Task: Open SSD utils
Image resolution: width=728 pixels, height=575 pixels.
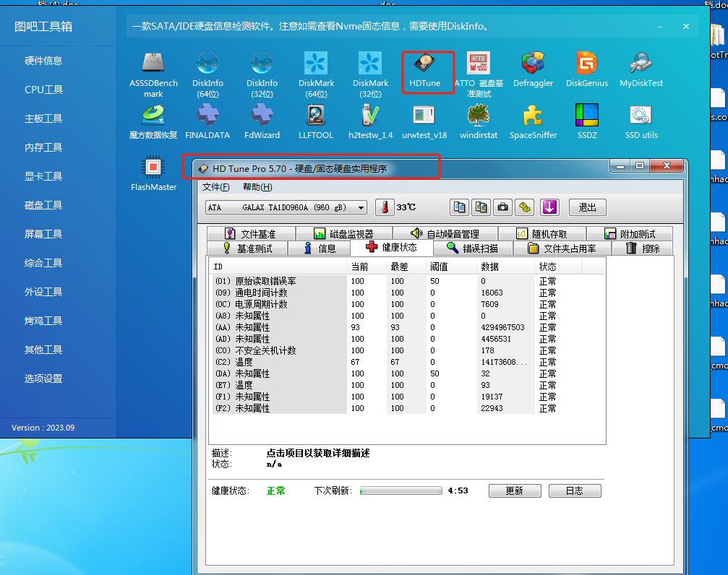Action: point(641,121)
